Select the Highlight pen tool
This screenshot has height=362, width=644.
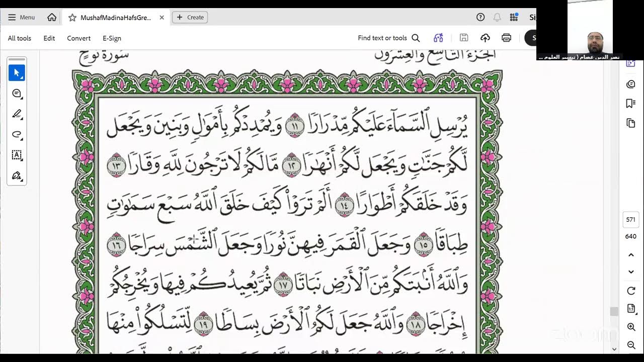pyautogui.click(x=17, y=114)
